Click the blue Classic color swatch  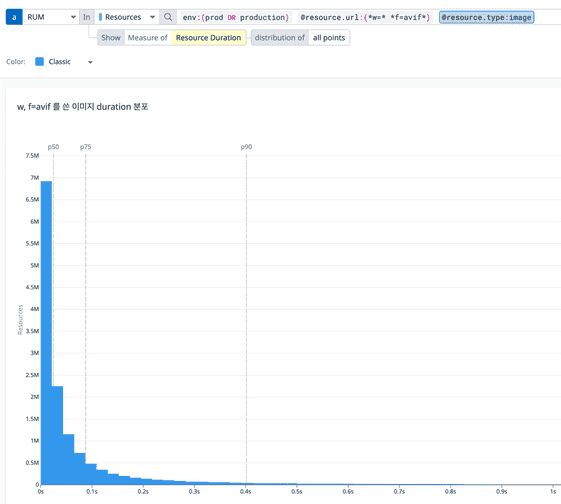click(39, 62)
